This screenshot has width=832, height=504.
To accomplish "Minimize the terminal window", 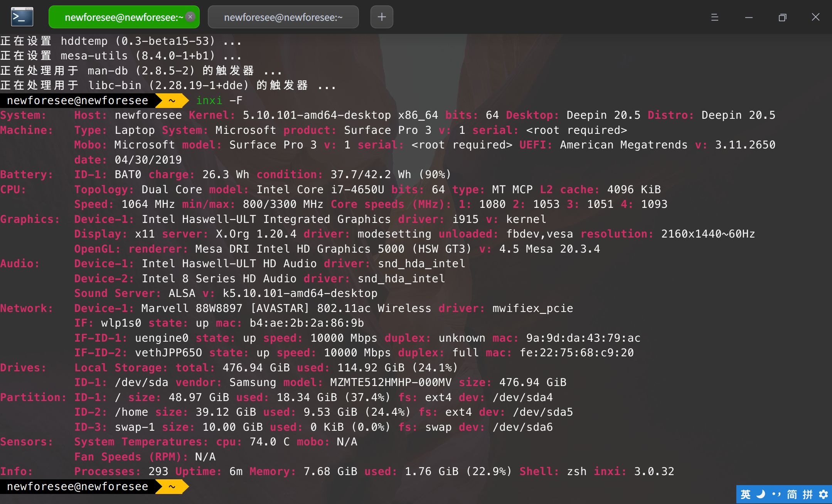I will [749, 17].
